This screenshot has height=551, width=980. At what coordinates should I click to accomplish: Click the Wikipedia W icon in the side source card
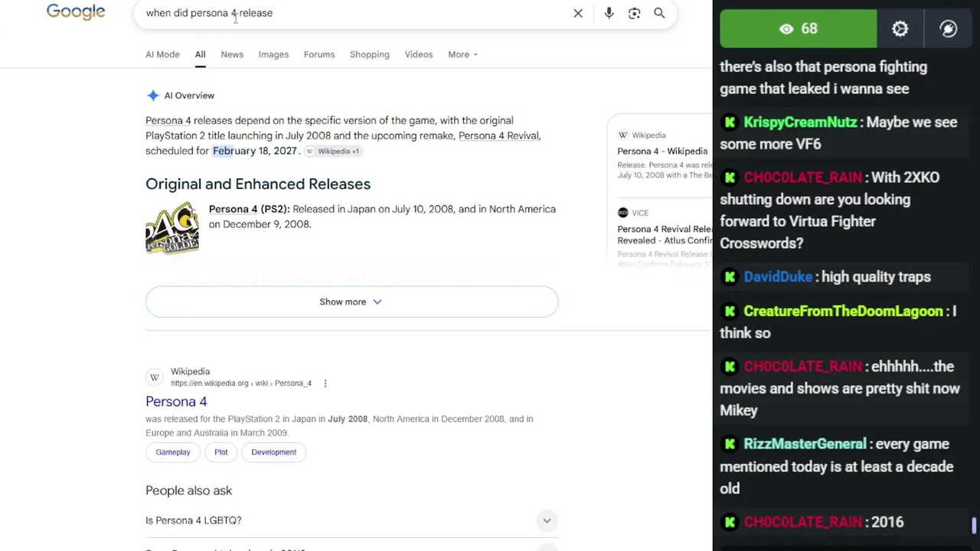click(622, 135)
